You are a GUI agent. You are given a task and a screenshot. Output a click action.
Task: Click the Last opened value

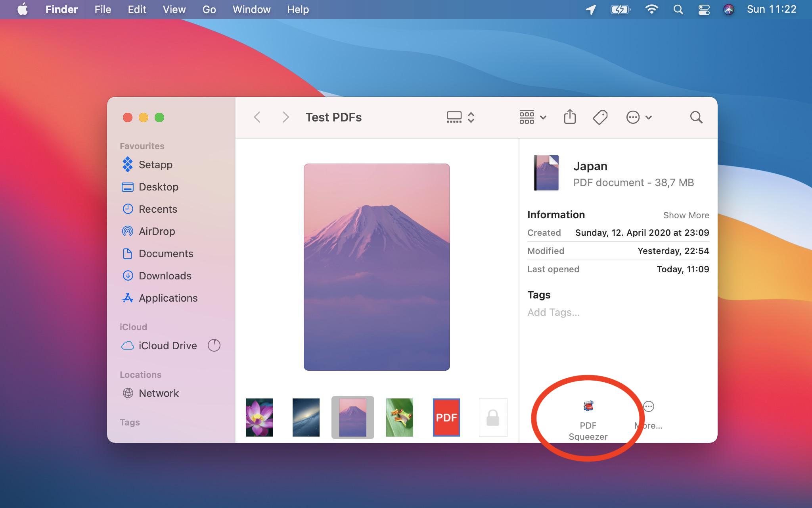point(683,269)
